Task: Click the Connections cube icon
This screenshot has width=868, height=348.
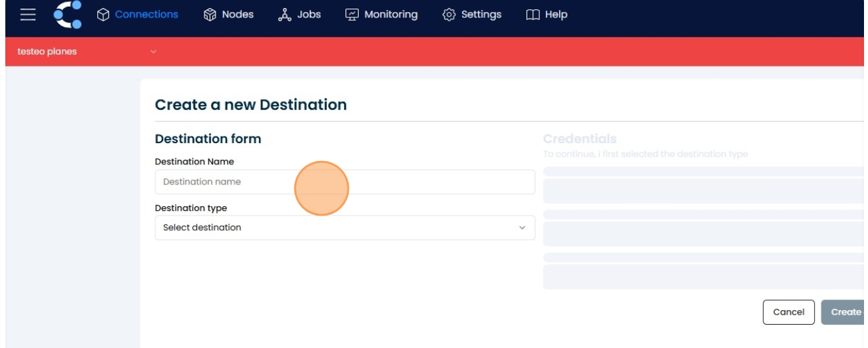Action: [x=103, y=15]
